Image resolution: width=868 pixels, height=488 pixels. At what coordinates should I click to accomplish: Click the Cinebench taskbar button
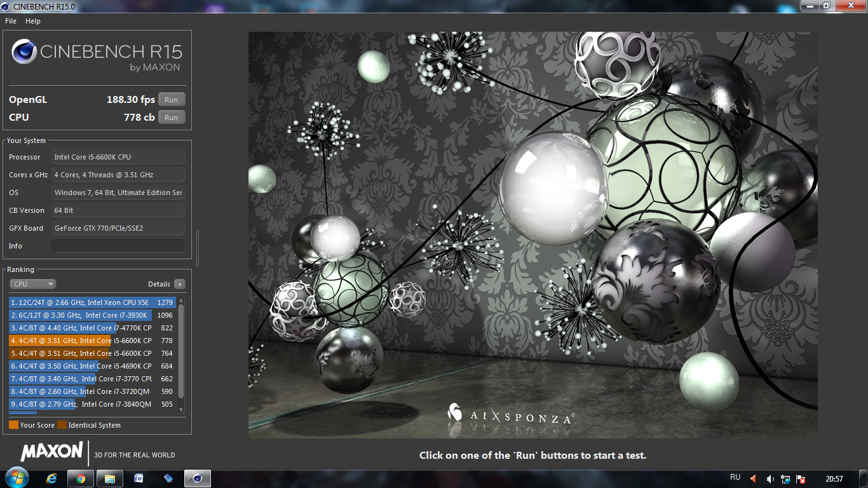(x=197, y=478)
